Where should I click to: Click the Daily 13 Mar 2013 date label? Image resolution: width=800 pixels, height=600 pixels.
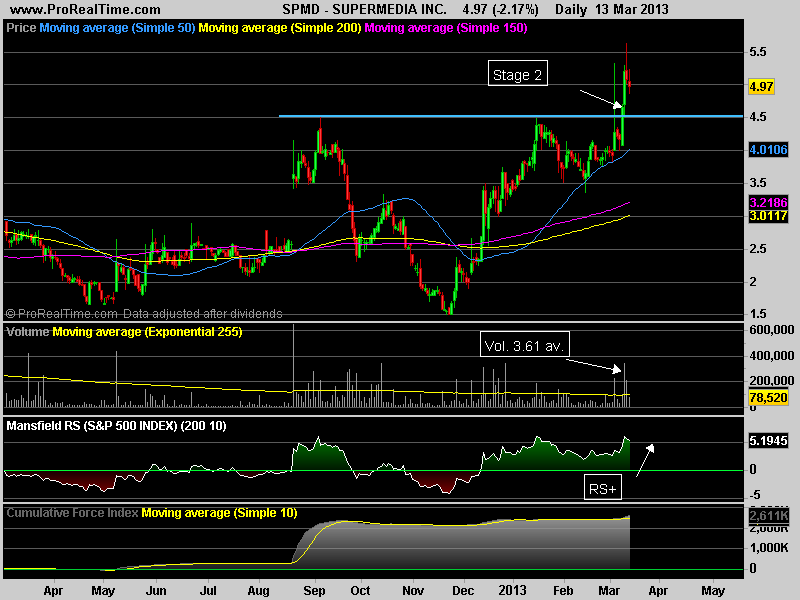[x=612, y=10]
